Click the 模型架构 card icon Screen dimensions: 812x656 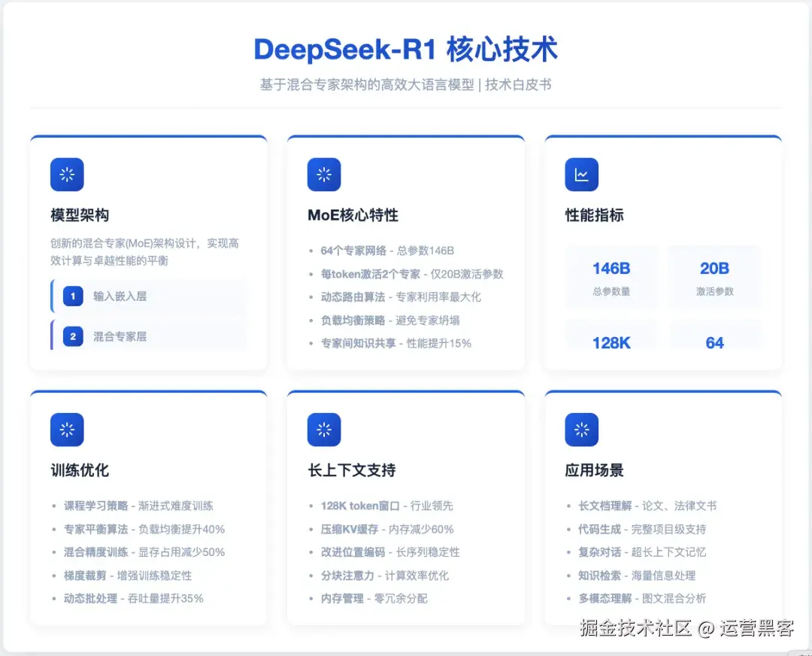click(x=67, y=175)
